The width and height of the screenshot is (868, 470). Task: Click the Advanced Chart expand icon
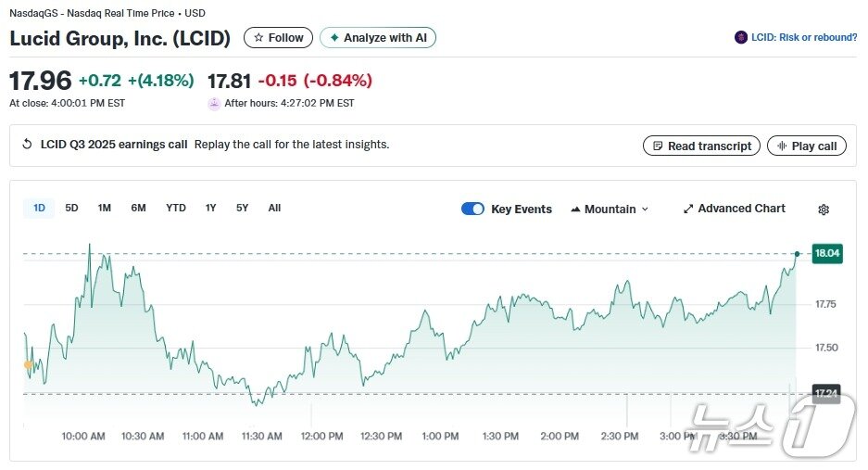coord(688,210)
